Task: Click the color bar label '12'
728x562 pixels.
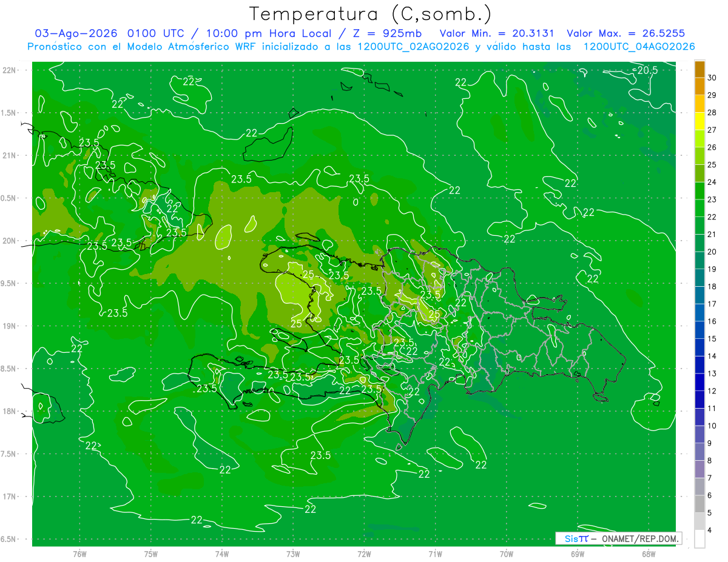Action: (x=712, y=390)
